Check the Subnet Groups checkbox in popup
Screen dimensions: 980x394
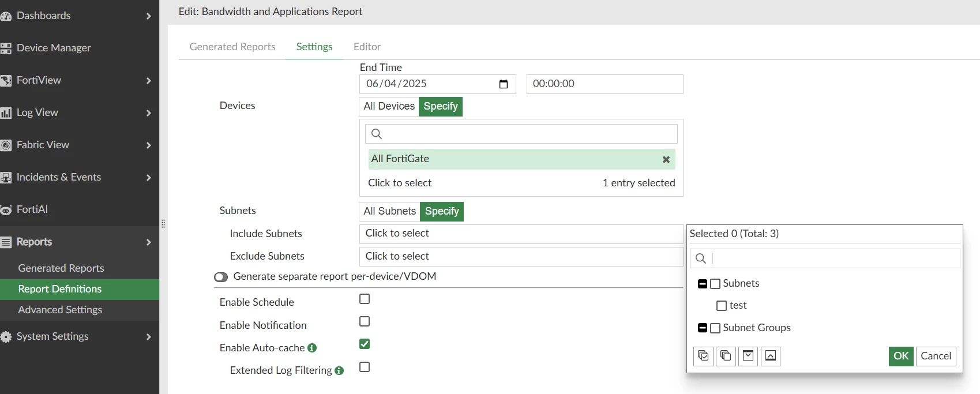715,328
